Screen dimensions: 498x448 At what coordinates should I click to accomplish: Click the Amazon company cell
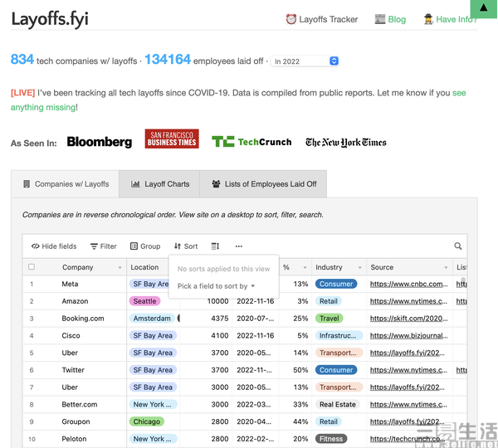(75, 301)
